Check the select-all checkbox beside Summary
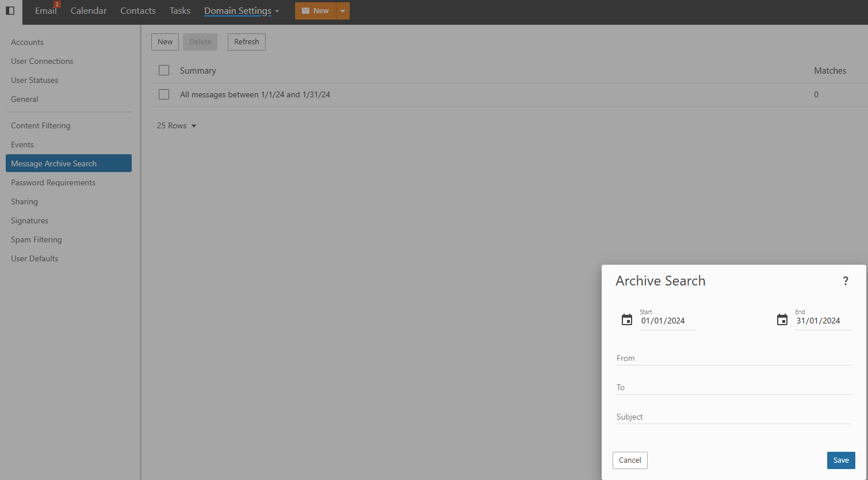 (x=164, y=71)
